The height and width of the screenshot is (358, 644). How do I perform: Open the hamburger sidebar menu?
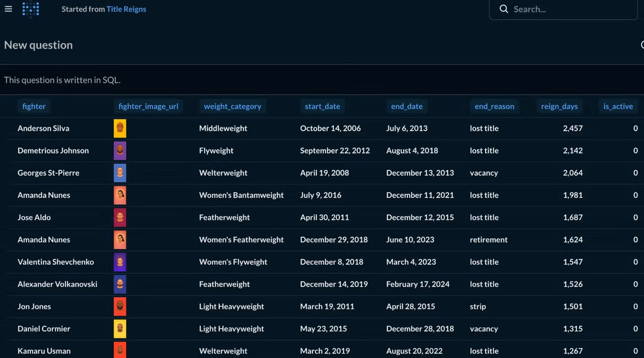point(8,9)
